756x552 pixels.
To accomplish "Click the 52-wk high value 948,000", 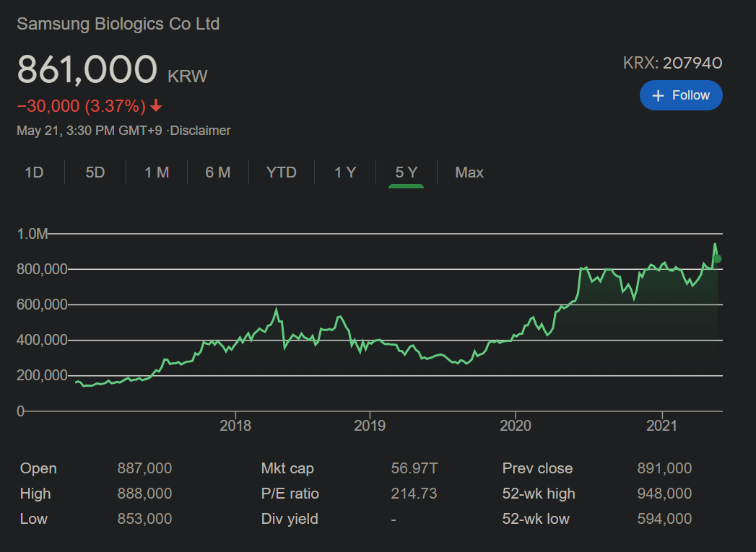I will [664, 494].
